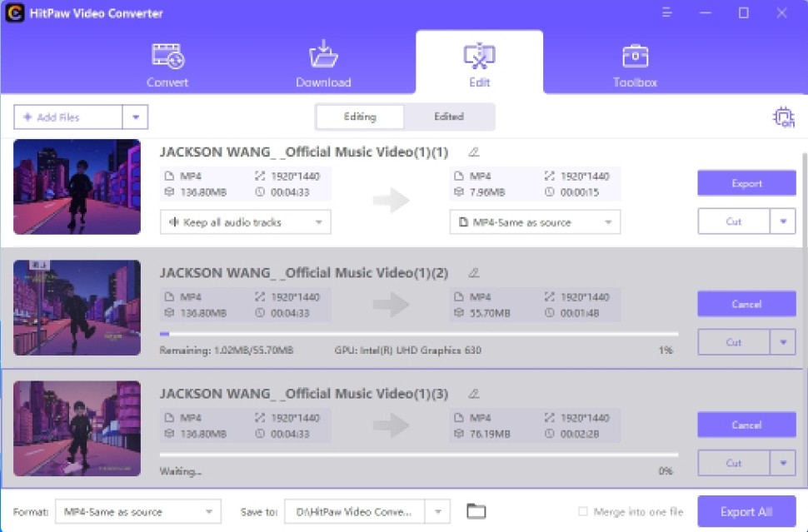Show the Editing list tab

tap(360, 117)
